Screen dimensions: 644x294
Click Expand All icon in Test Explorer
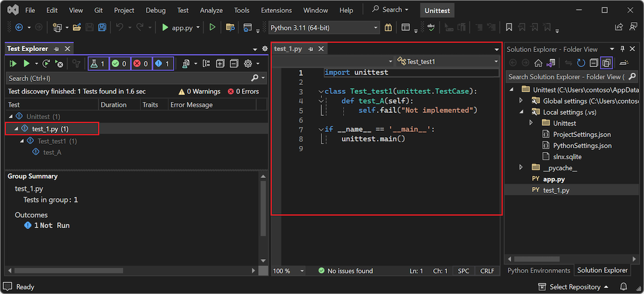pyautogui.click(x=220, y=64)
